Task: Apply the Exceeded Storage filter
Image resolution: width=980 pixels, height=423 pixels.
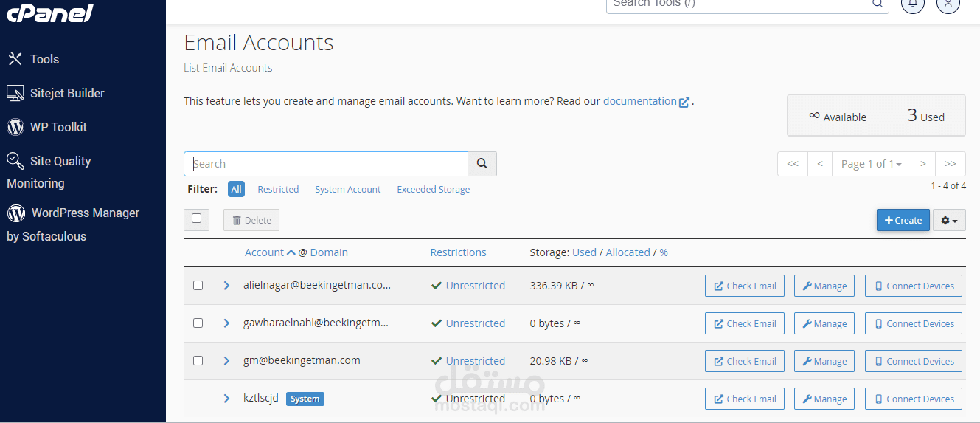Action: (x=433, y=190)
